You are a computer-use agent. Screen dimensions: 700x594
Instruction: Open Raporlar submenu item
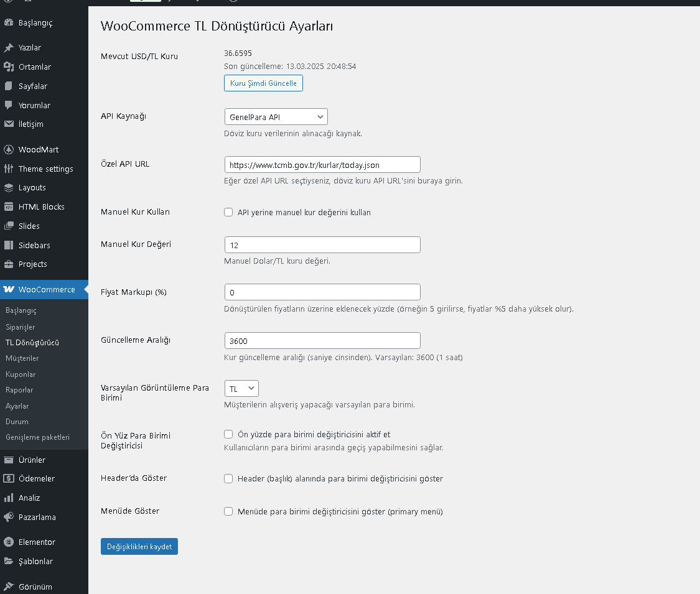tap(19, 390)
